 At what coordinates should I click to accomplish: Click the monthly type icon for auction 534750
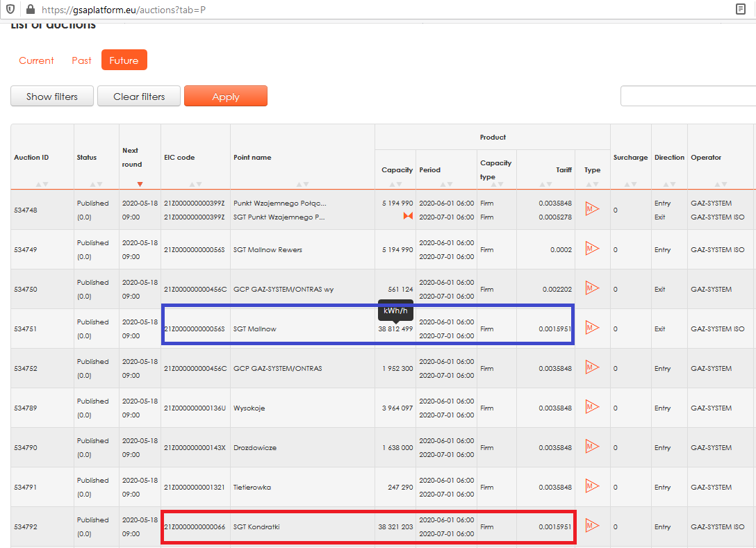point(592,288)
